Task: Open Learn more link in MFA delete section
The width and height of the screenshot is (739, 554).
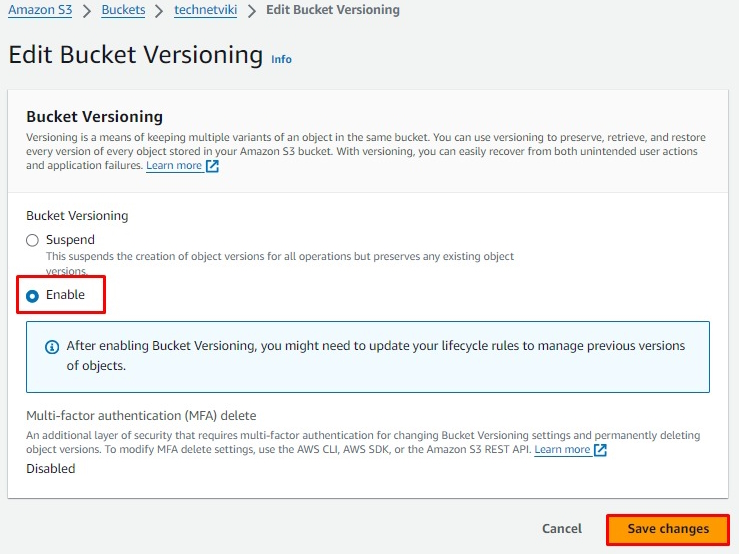Action: pyautogui.click(x=562, y=450)
